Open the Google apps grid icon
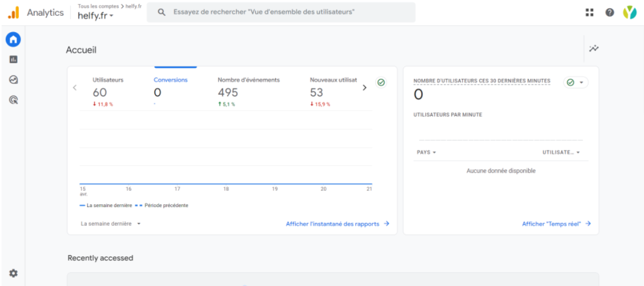The image size is (644, 286). pyautogui.click(x=590, y=12)
